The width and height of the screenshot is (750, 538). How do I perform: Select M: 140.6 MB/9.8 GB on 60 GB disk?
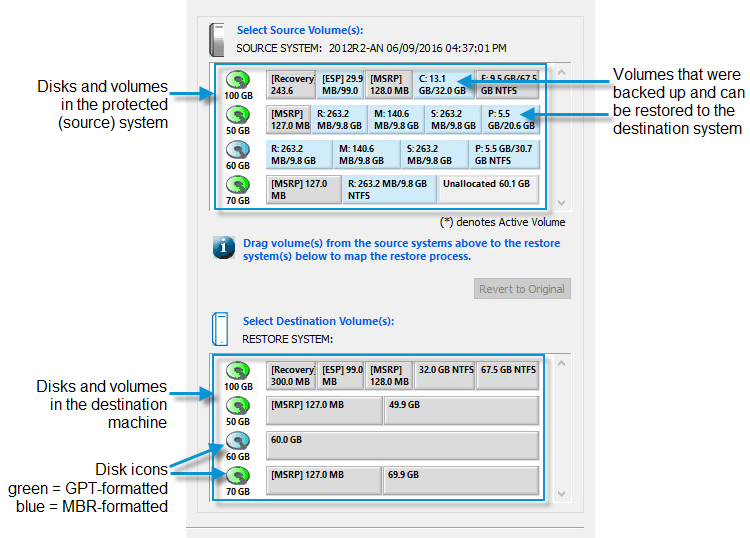[x=367, y=154]
